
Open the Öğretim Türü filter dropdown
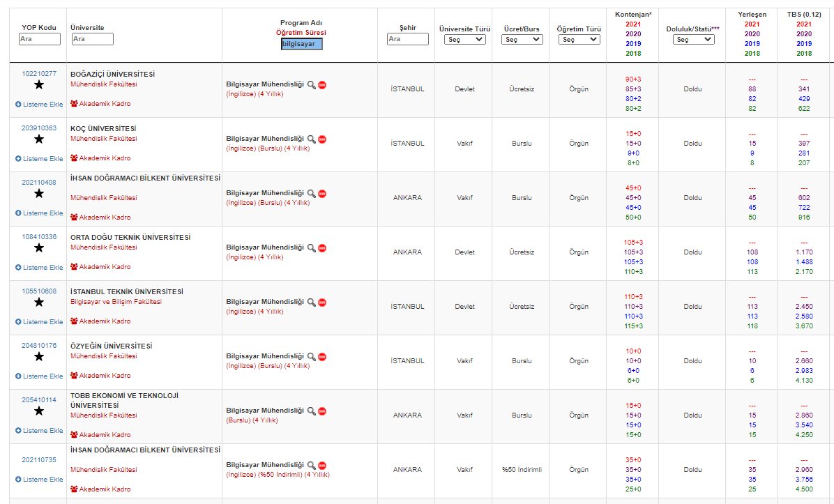point(579,39)
